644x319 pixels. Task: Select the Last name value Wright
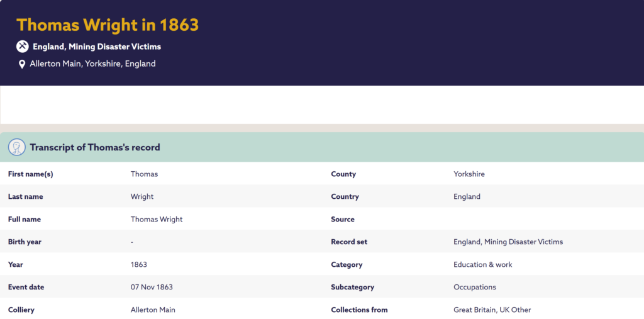(142, 196)
